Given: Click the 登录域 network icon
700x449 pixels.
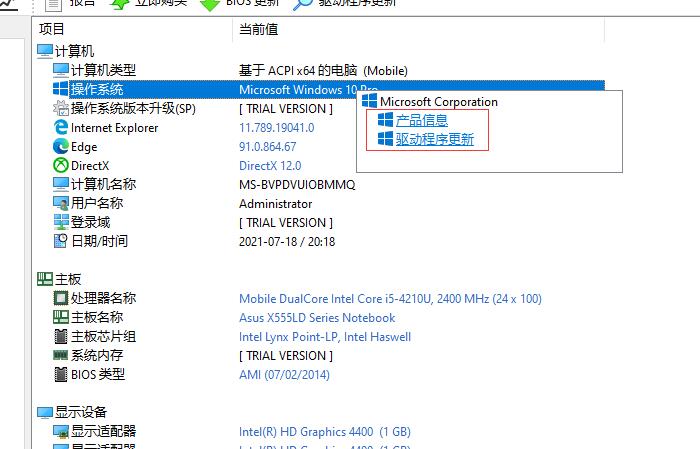Looking at the screenshot, I should coord(61,222).
